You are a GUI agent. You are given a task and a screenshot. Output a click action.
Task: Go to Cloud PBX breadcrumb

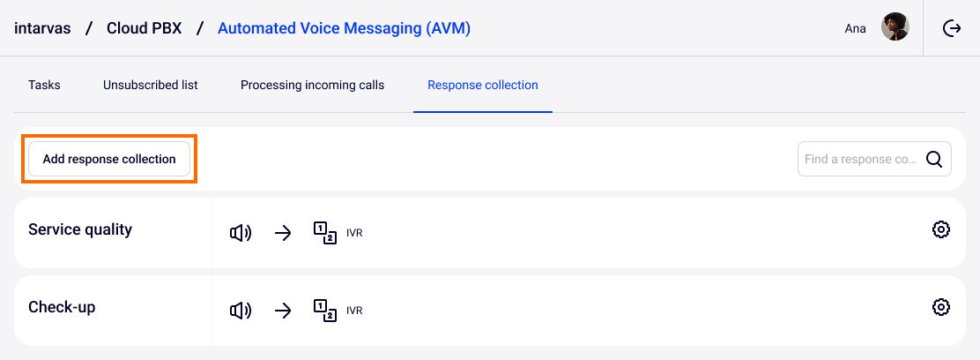coord(144,28)
